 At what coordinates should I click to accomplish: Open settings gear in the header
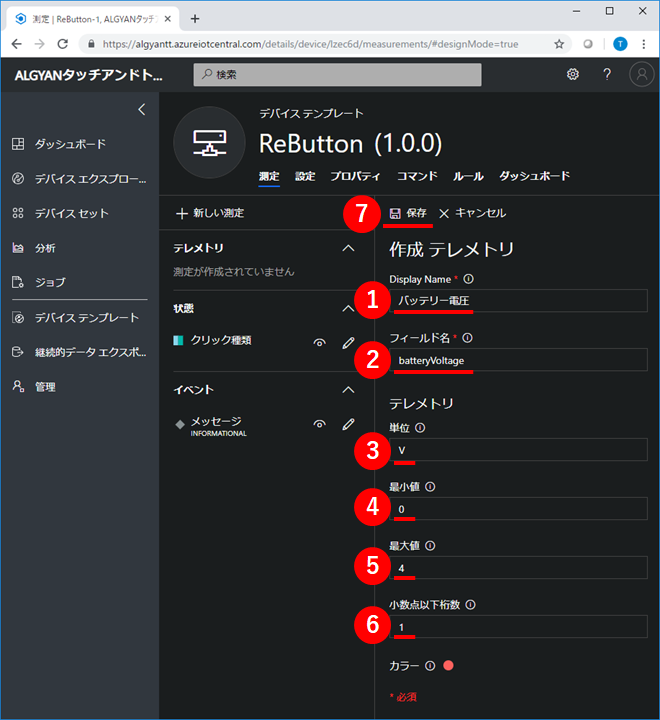(x=572, y=74)
